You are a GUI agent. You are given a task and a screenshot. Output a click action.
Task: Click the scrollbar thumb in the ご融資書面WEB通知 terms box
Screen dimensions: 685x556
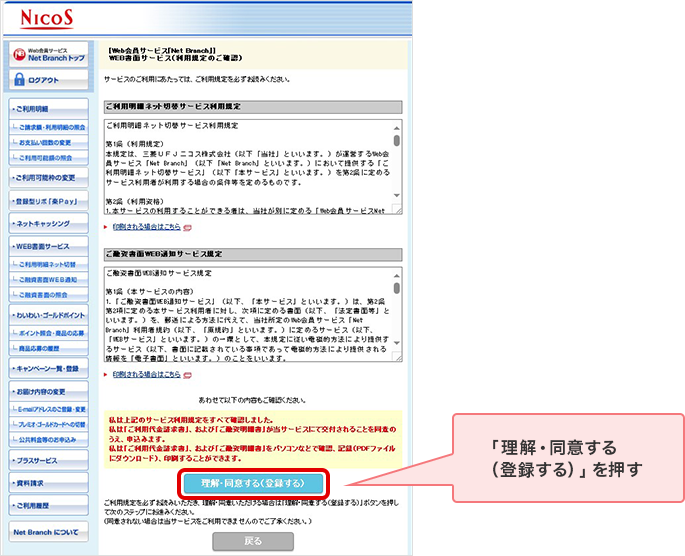pos(396,288)
